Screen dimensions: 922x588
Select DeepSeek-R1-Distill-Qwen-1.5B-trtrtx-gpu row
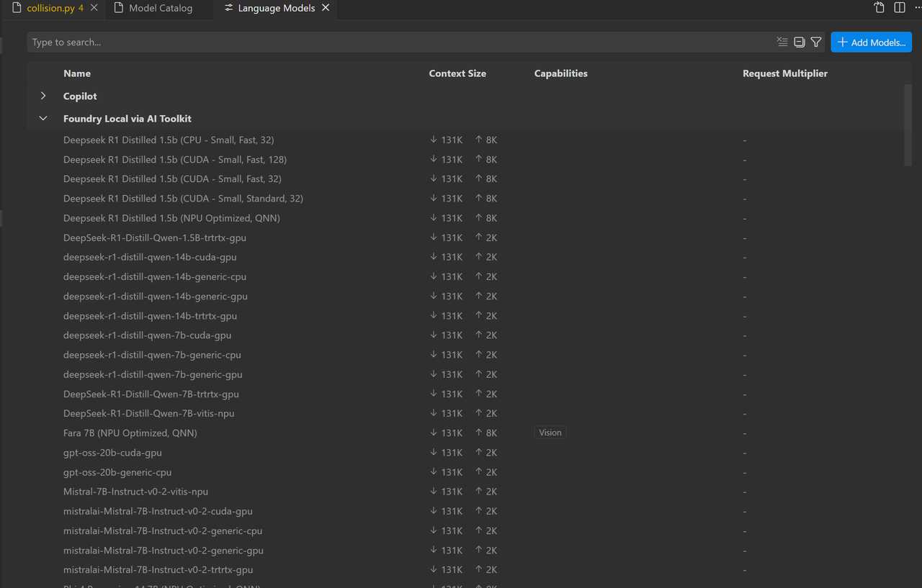tap(465, 238)
